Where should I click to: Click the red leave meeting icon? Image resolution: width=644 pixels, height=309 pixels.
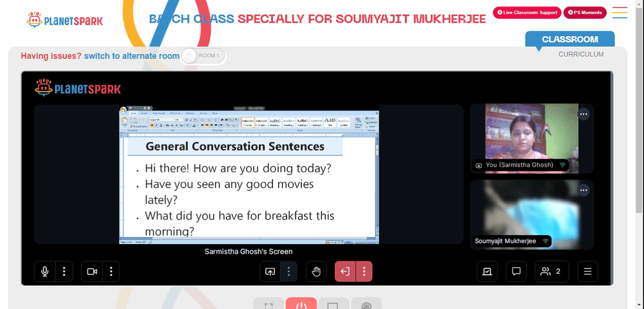coord(345,271)
